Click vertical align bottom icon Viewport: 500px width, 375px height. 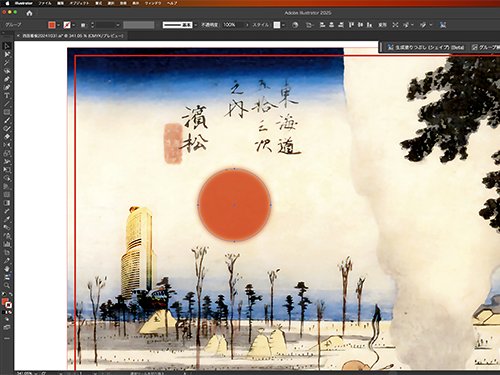(x=369, y=25)
